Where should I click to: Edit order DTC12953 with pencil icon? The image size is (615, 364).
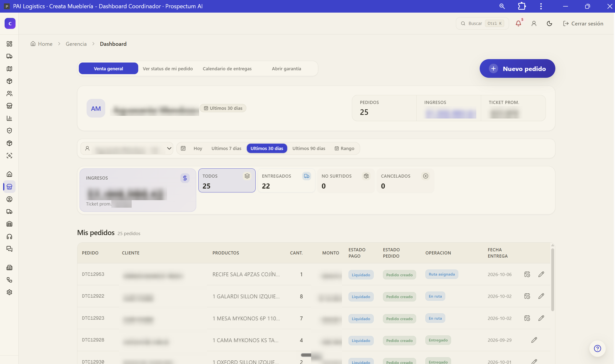(541, 275)
